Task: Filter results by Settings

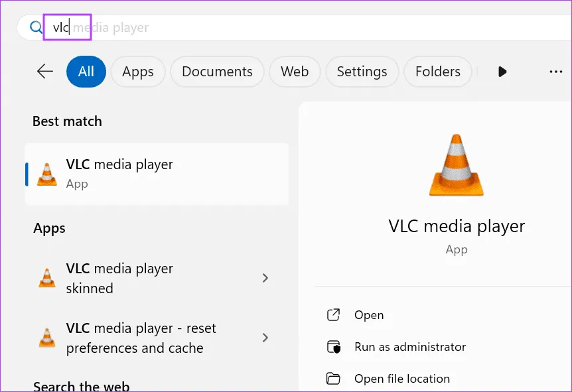Action: tap(362, 72)
